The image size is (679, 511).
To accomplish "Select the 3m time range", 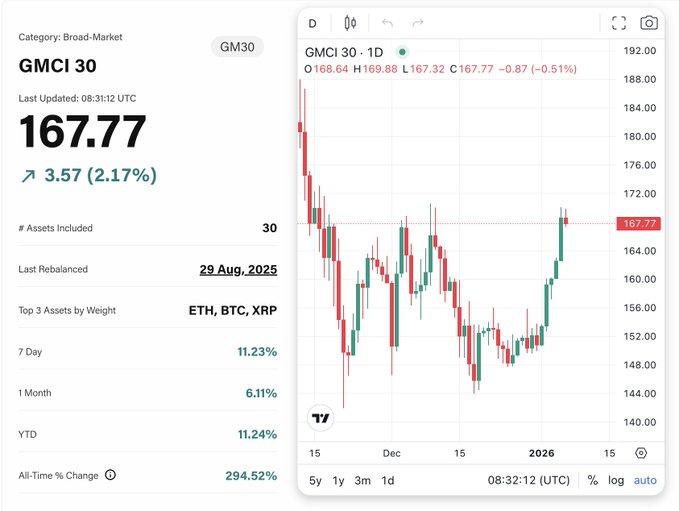I will [362, 480].
